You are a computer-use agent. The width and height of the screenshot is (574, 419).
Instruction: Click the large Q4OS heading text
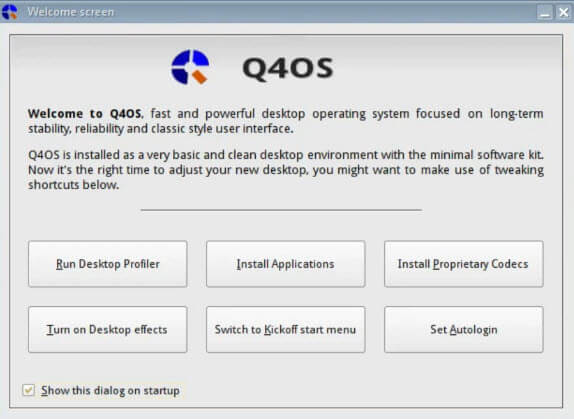(x=288, y=68)
